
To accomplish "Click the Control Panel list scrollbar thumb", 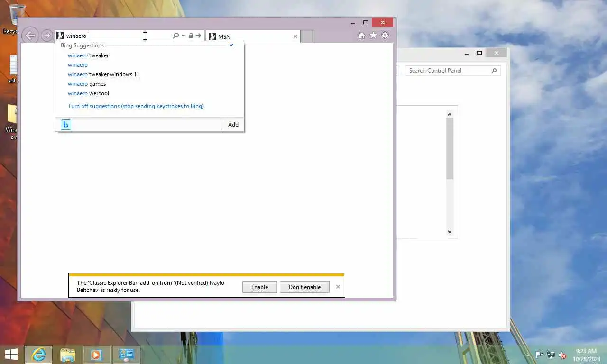I will tap(450, 149).
